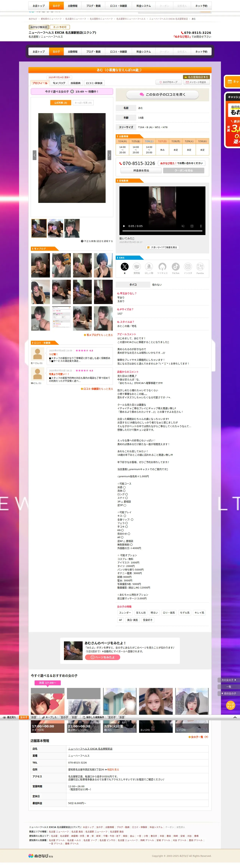240x868 pixels.
Task: Open ネット予約 in the purple nav bar
Action: [x=201, y=52]
